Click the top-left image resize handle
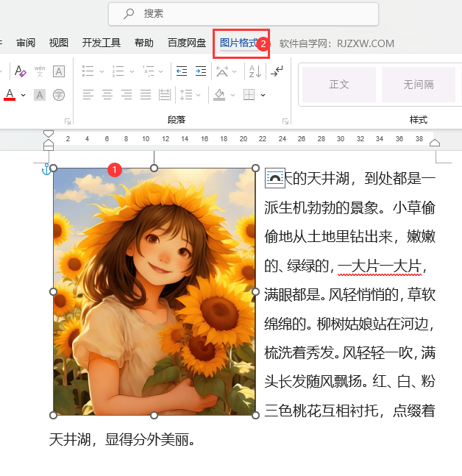 54,168
